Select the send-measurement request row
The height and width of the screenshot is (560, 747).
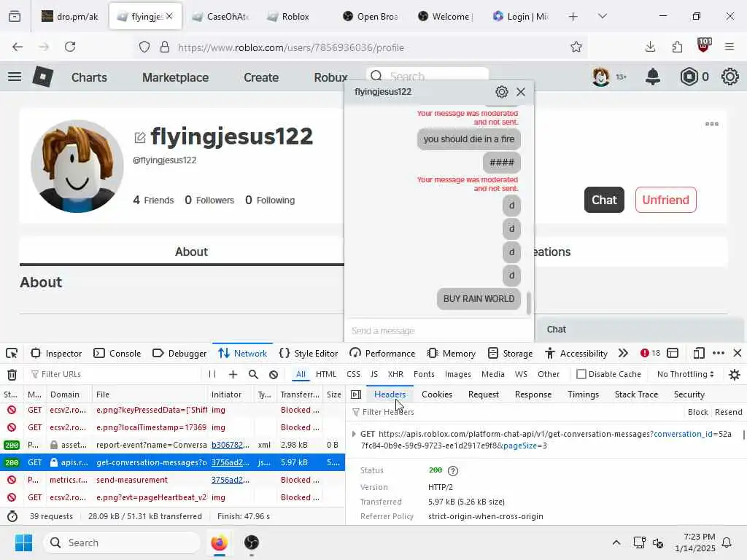coord(172,480)
